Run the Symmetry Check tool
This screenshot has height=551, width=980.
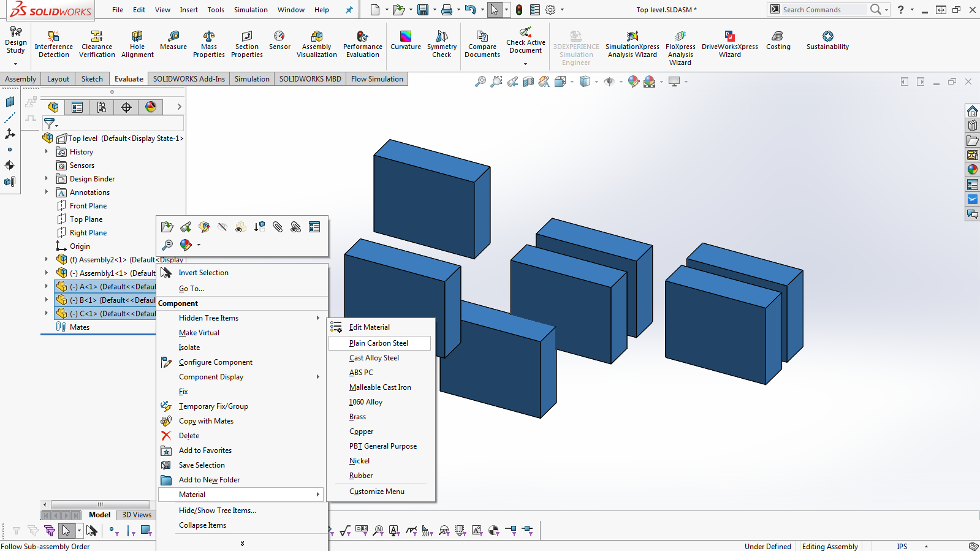click(x=442, y=44)
